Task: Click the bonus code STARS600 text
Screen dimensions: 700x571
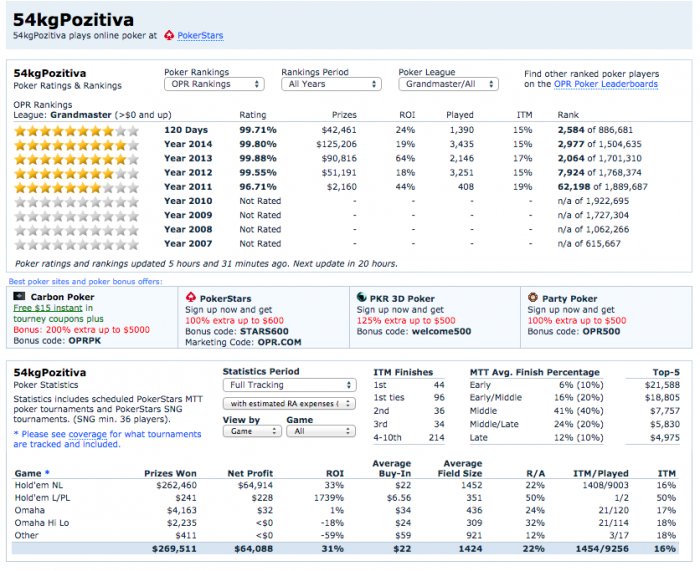Action: (264, 331)
